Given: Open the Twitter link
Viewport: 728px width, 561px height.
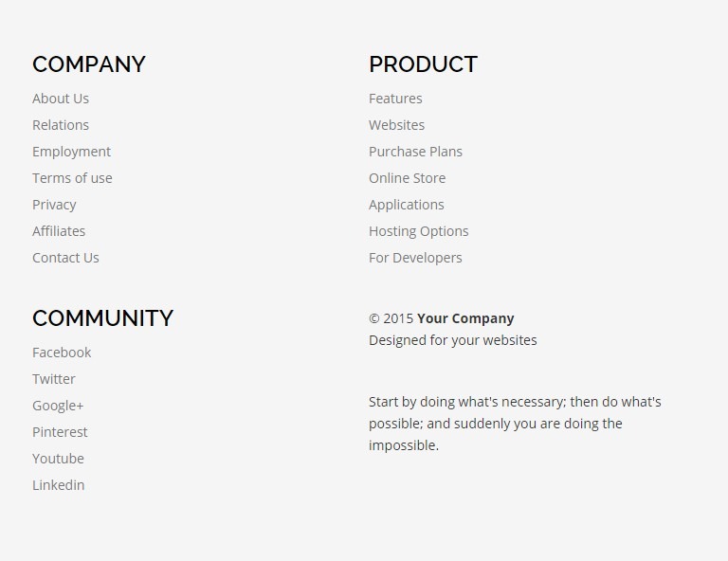Looking at the screenshot, I should coord(54,379).
